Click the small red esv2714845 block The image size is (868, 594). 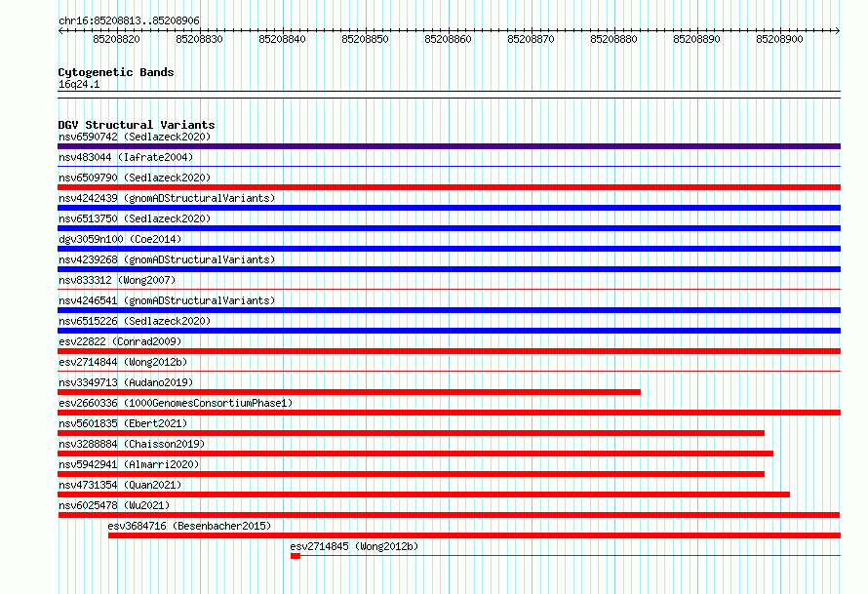[296, 556]
